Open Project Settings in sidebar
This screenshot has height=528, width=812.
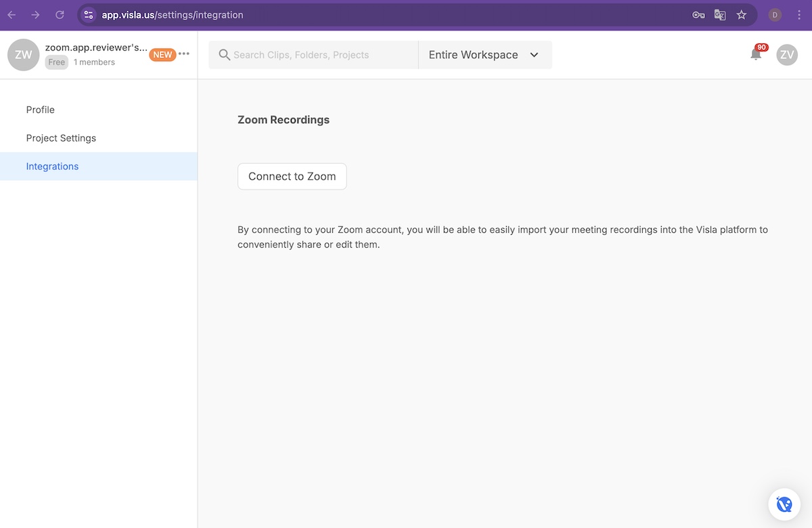point(99,138)
